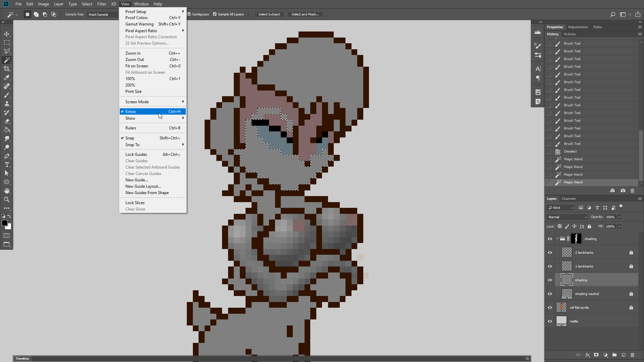Switch to the Channels tab
Viewport: 644px width, 362px height.
pos(569,198)
